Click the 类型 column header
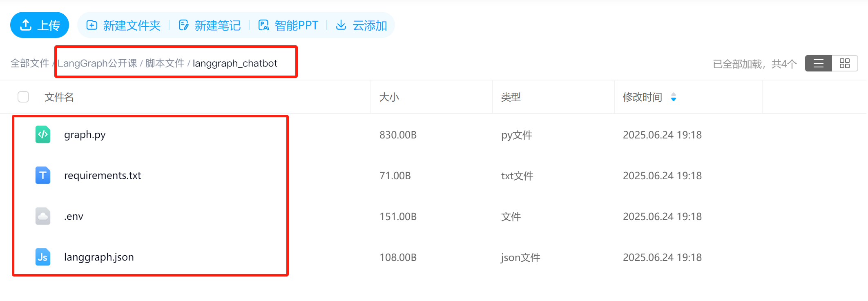Viewport: 868px width, 301px height. (511, 97)
